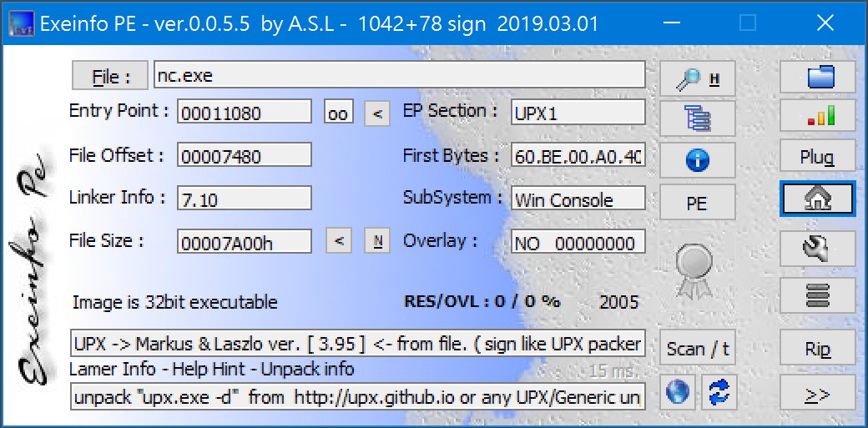868x428 pixels.
Task: Minimize the Exeinfo PE window
Action: [x=672, y=23]
